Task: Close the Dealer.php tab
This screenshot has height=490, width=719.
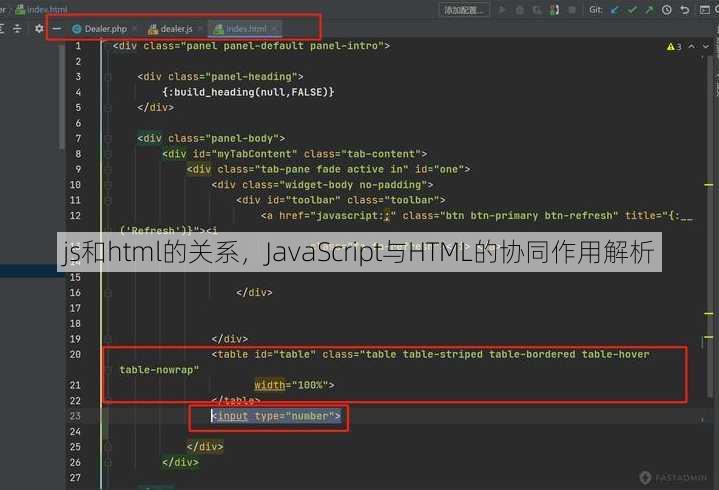Action: tap(135, 29)
